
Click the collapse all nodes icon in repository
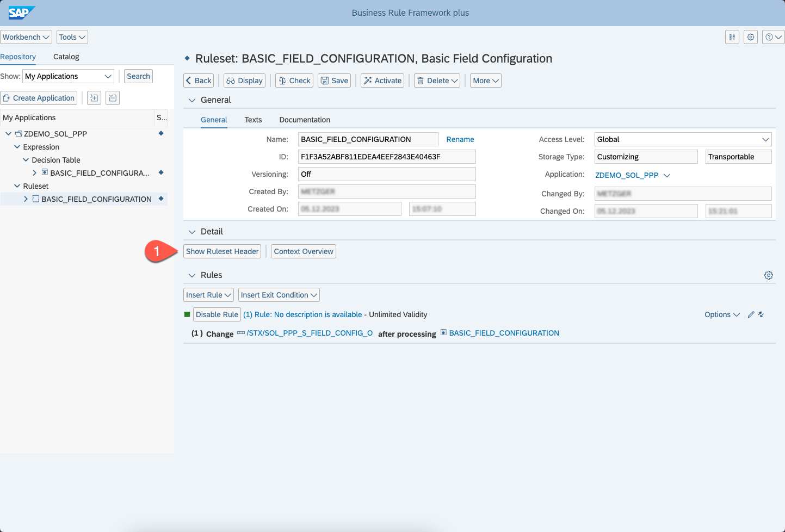(113, 98)
